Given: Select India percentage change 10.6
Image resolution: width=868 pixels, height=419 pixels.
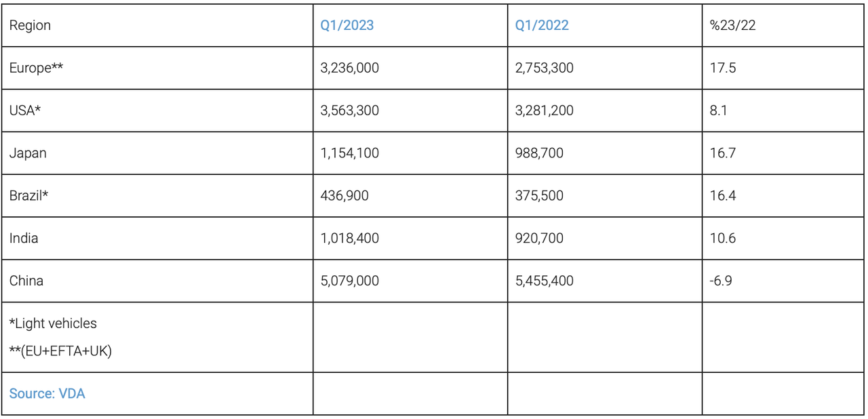Looking at the screenshot, I should (x=722, y=238).
